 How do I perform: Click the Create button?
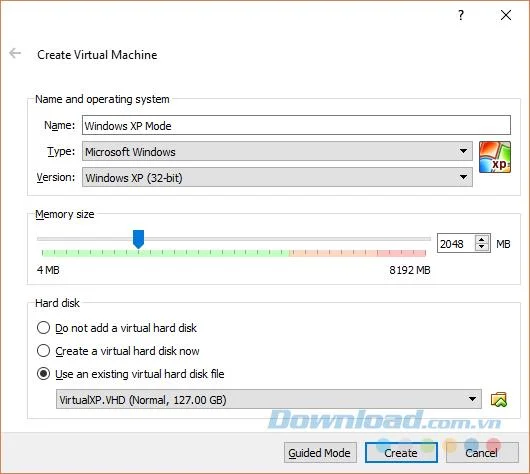click(x=401, y=453)
